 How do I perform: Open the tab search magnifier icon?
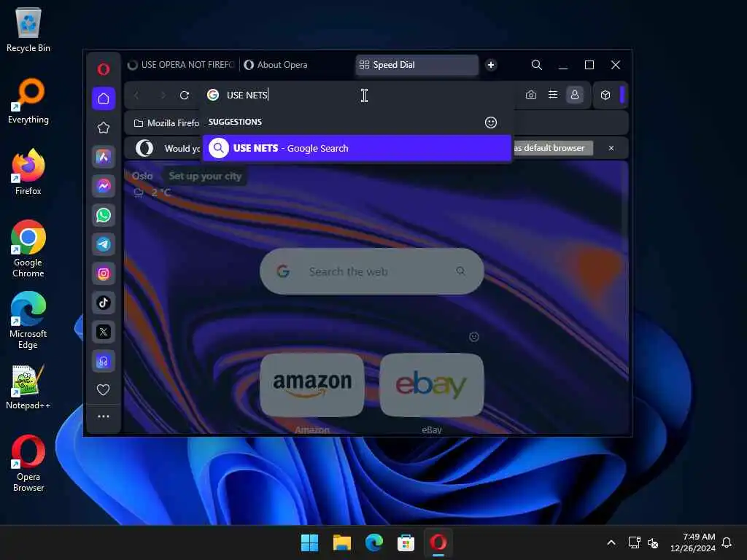click(x=537, y=65)
